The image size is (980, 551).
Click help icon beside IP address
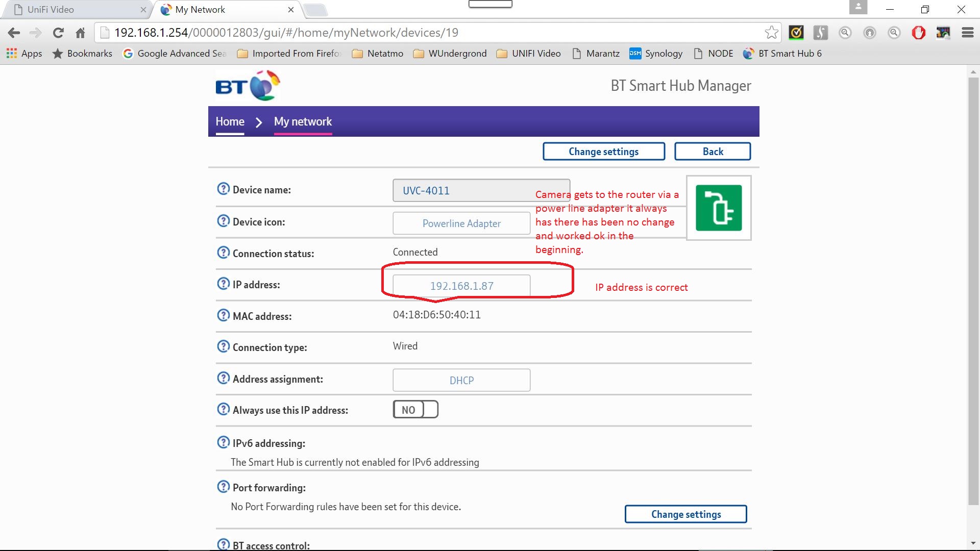[x=223, y=284]
